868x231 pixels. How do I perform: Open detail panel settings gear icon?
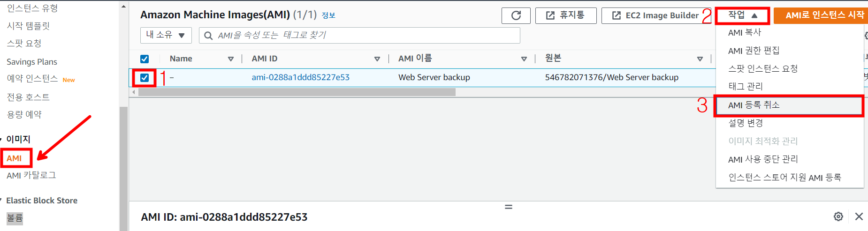tap(838, 216)
